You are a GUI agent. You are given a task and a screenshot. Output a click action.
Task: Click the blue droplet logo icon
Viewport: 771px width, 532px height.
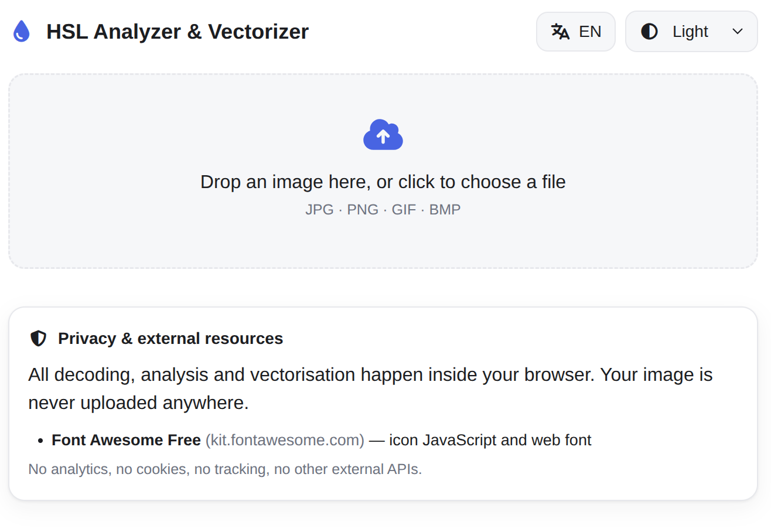pos(21,31)
